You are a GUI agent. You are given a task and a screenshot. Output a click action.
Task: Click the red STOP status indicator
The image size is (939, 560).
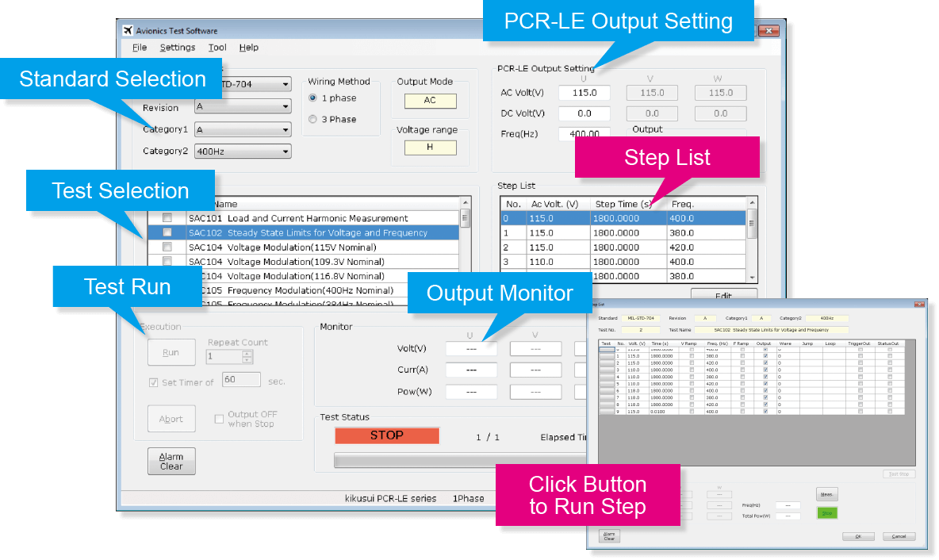387,435
